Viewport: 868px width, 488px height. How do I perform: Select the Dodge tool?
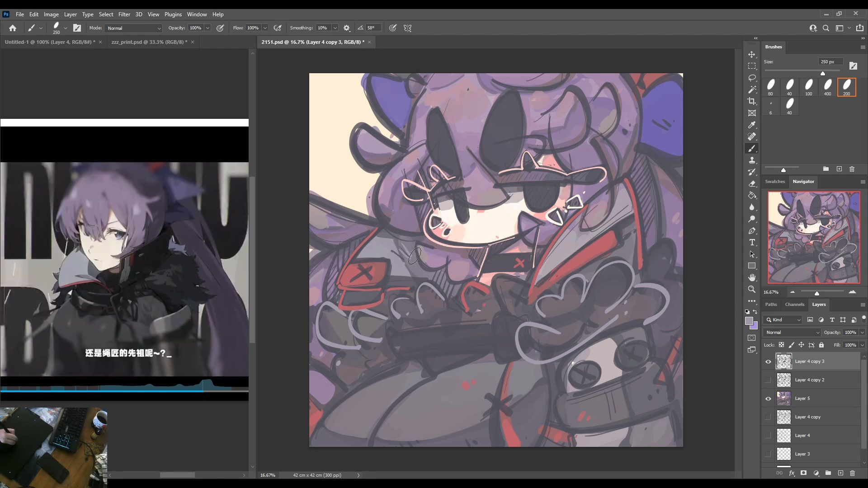pyautogui.click(x=752, y=219)
